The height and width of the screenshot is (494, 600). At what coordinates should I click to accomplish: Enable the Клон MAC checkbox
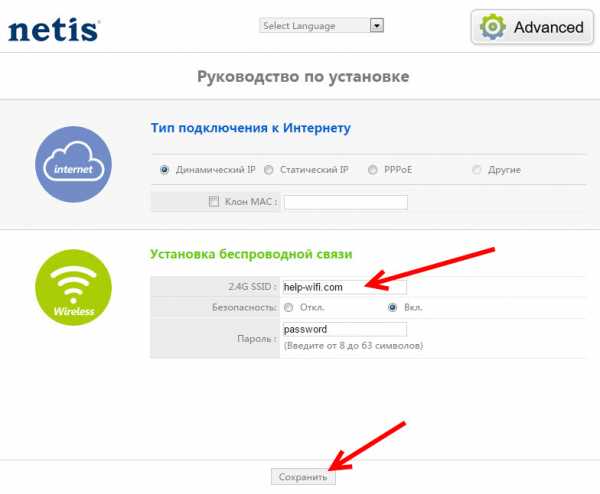pyautogui.click(x=214, y=201)
